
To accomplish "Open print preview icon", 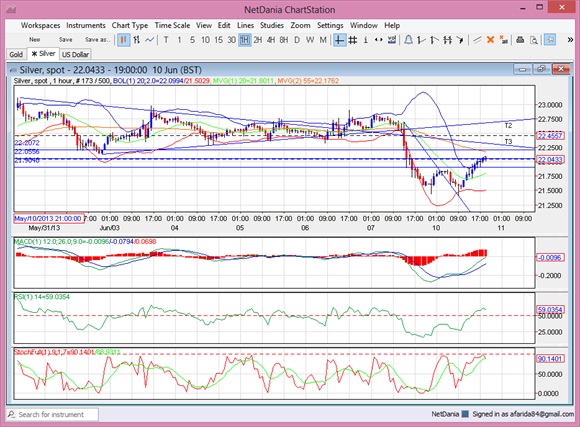I will (x=533, y=40).
